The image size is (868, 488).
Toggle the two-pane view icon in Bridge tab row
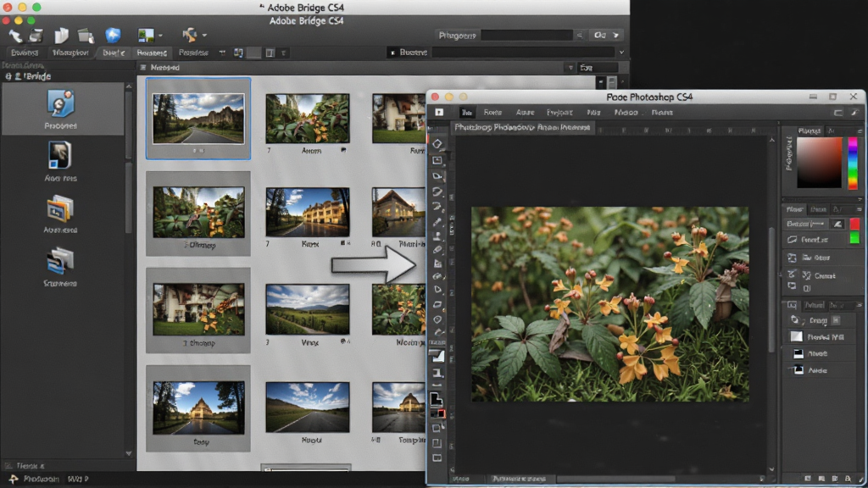238,53
